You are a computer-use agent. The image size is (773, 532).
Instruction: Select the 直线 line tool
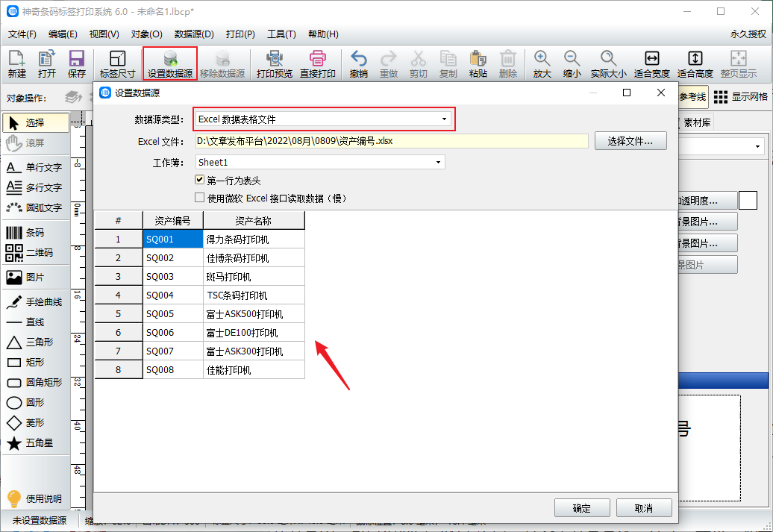point(36,322)
